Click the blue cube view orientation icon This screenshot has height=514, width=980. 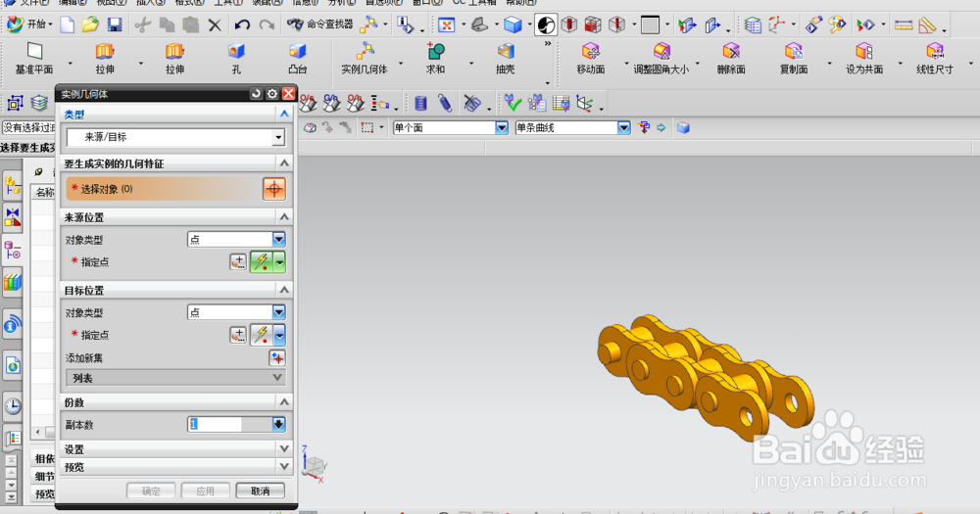513,25
